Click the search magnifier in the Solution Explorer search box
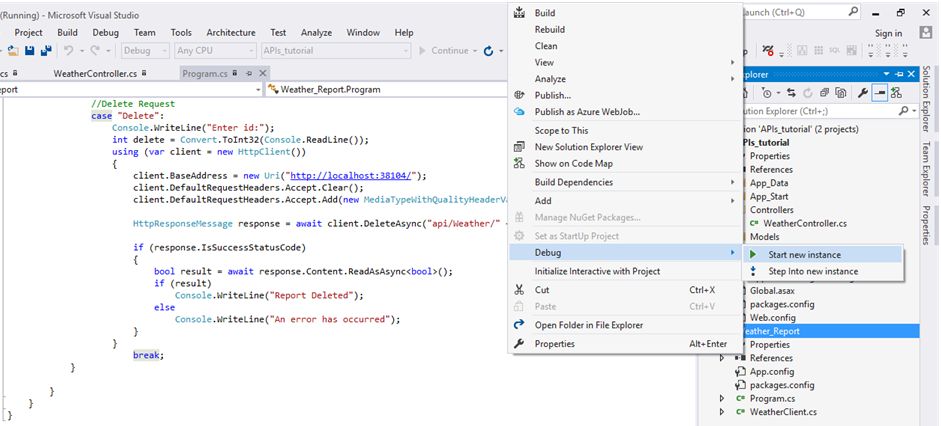Viewport: 941px width, 426px height. pyautogui.click(x=903, y=111)
